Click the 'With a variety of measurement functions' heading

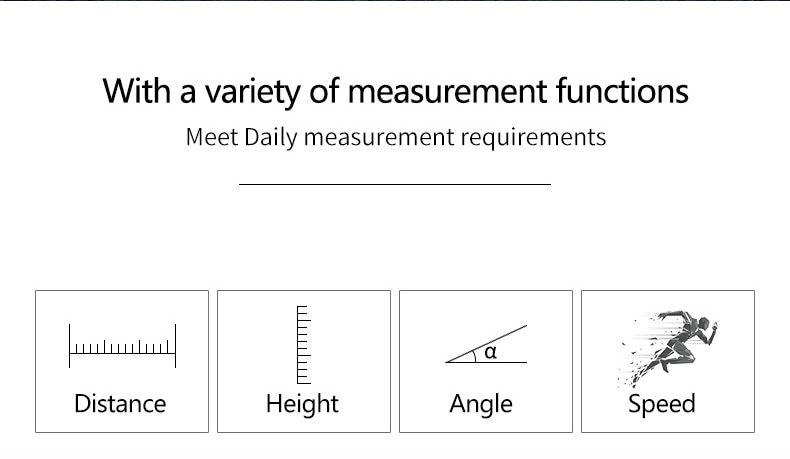click(396, 92)
